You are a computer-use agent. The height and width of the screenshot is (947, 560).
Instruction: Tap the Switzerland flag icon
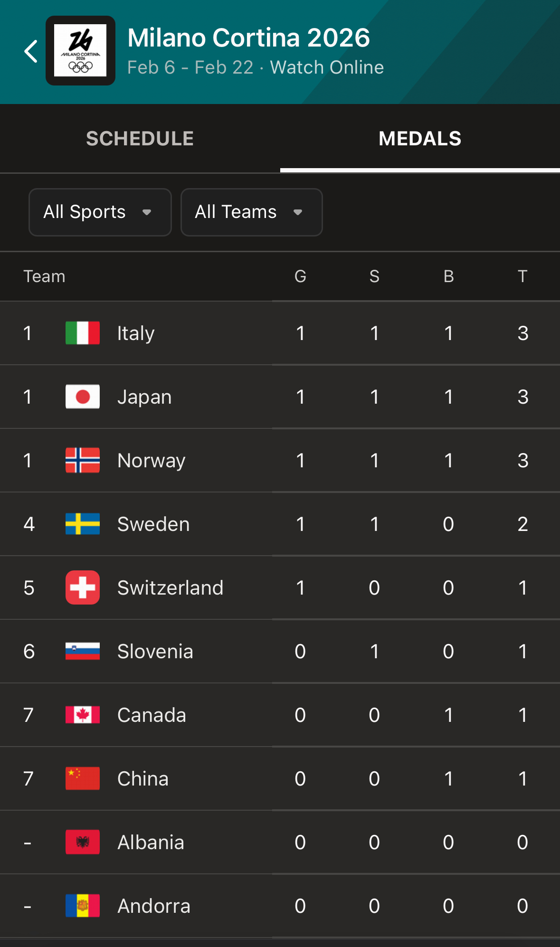83,587
